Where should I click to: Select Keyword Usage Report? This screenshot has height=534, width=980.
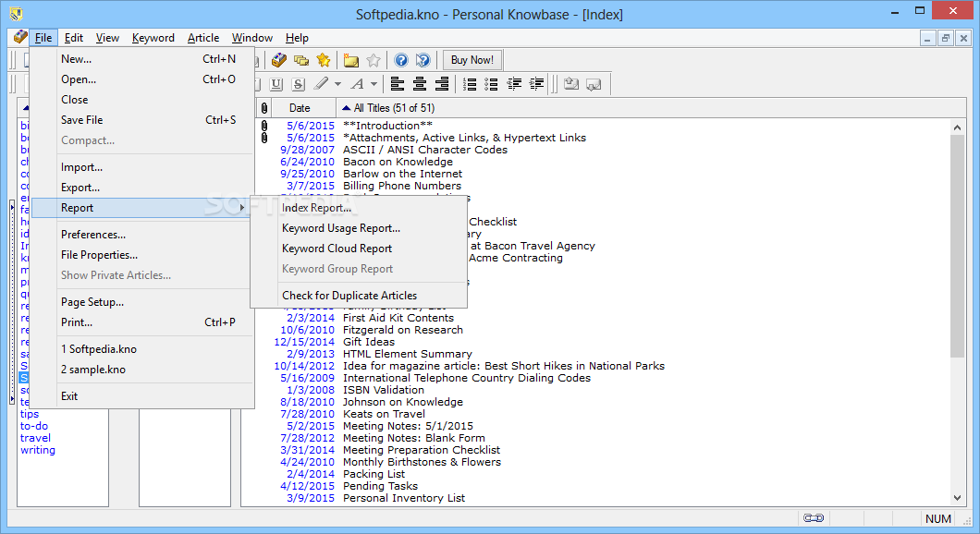[x=359, y=228]
